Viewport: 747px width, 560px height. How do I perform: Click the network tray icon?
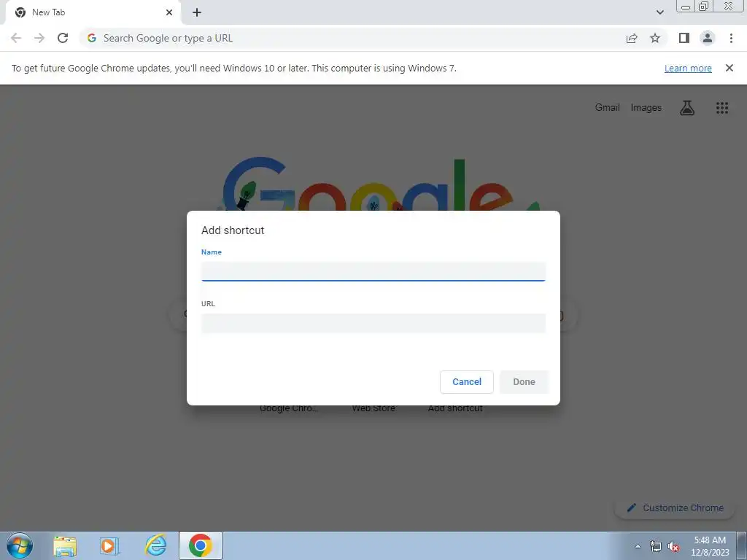click(656, 547)
